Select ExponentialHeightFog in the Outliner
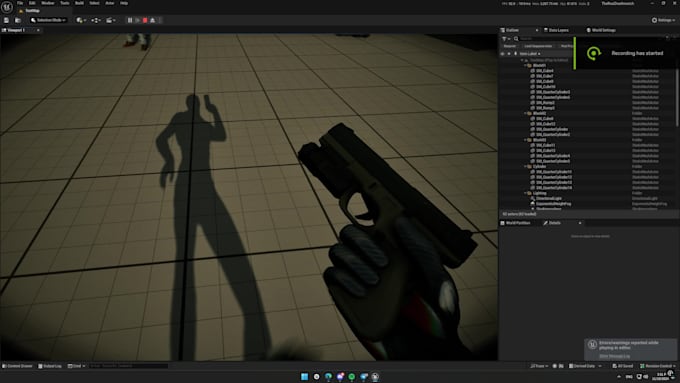 pyautogui.click(x=553, y=203)
